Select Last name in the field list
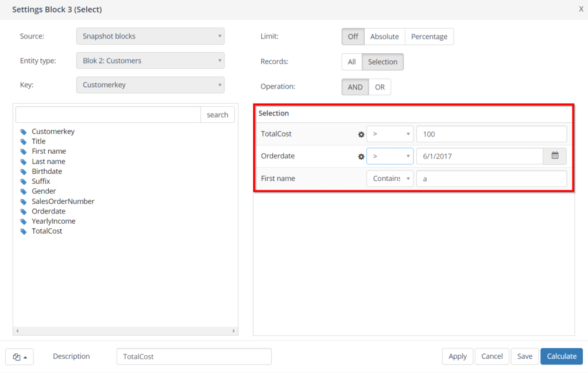Viewport: 588px width, 373px height. (48, 162)
